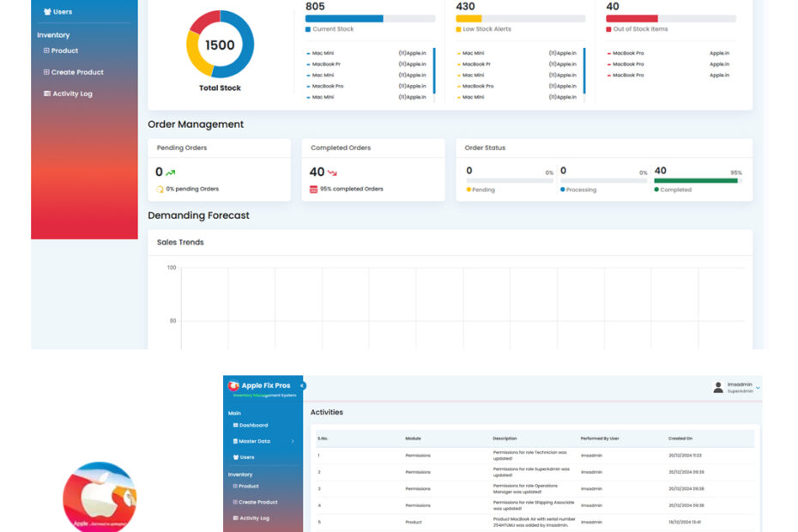Expand the Master Data submenu arrow
Image resolution: width=798 pixels, height=532 pixels.
[x=293, y=441]
